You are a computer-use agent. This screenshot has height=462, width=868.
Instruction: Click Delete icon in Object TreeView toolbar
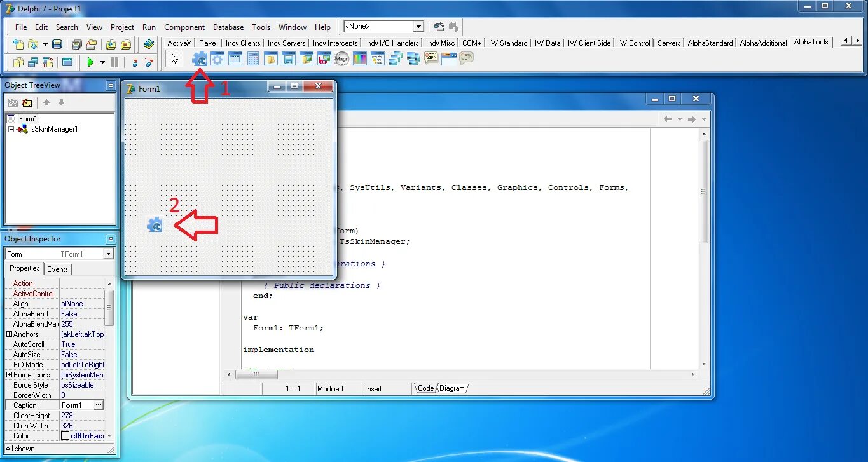coord(27,103)
